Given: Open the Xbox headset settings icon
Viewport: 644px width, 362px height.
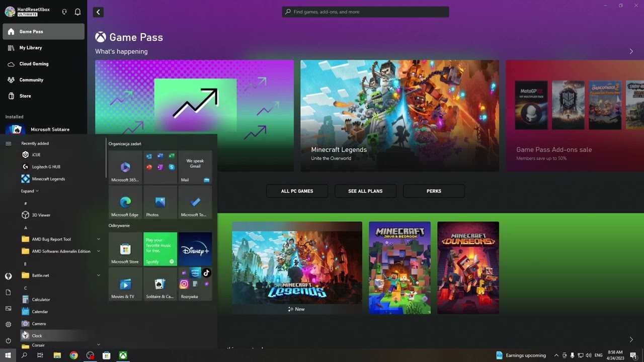Looking at the screenshot, I should click(64, 12).
